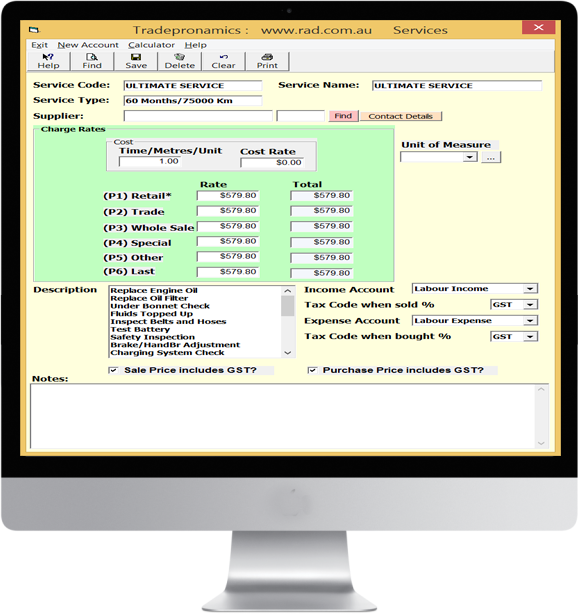Image resolution: width=578 pixels, height=614 pixels.
Task: Click the Description list scrollbar down arrow
Action: pos(288,353)
